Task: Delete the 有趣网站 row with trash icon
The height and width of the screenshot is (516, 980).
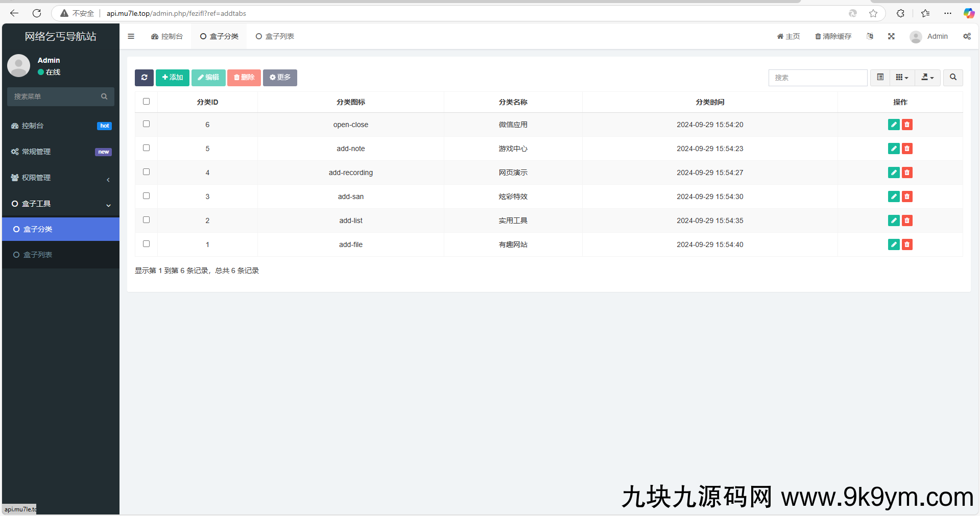Action: tap(907, 244)
